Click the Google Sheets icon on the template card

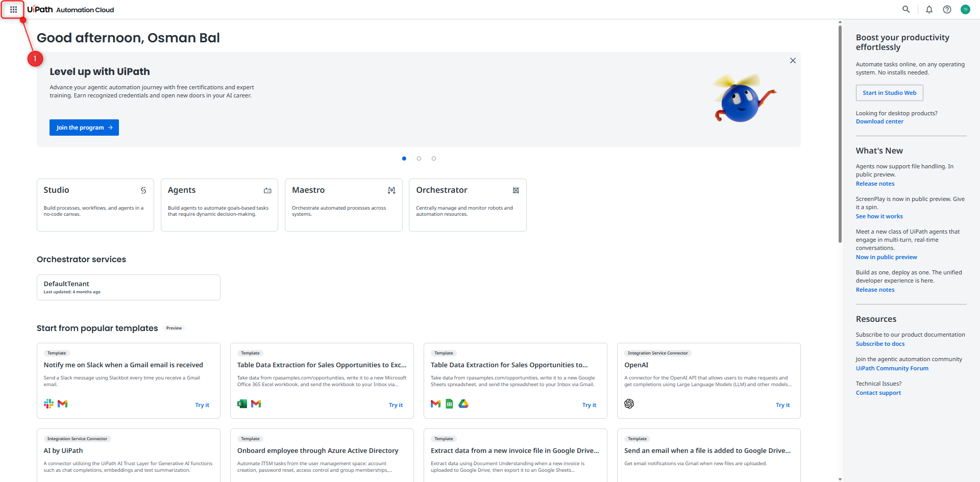[450, 404]
